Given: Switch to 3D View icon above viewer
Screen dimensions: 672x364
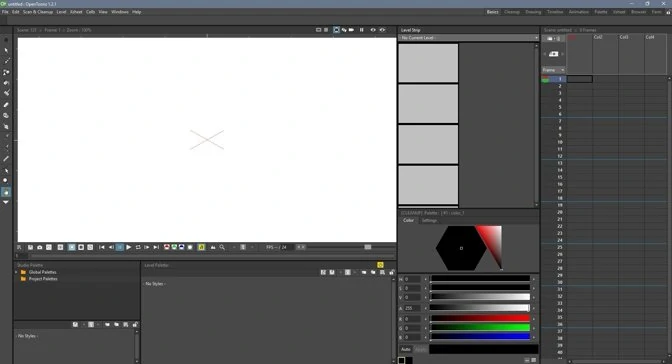Looking at the screenshot, I should pyautogui.click(x=344, y=30).
